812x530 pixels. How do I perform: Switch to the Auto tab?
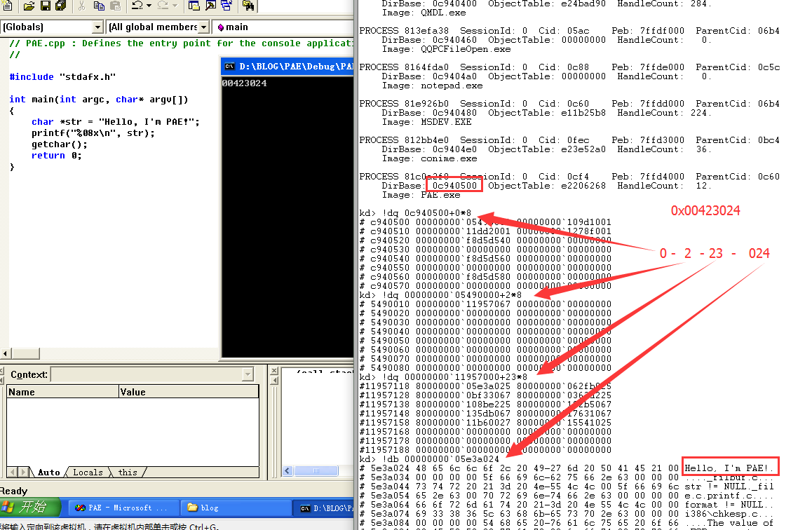48,472
